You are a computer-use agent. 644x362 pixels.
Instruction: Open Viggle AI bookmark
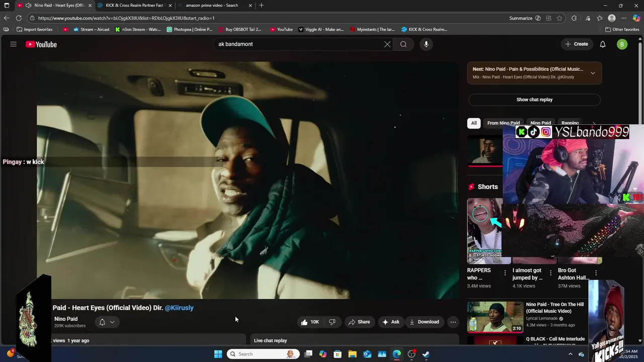tap(321, 29)
